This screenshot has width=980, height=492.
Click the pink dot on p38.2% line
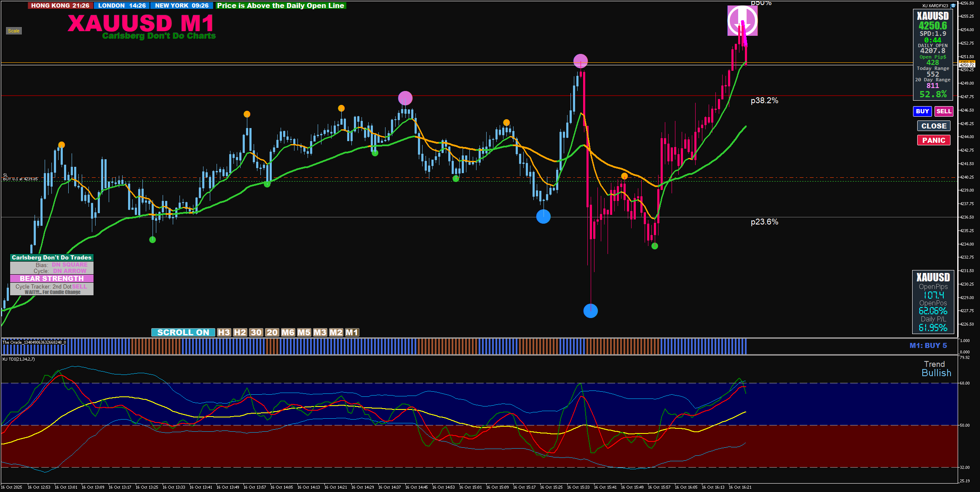(405, 98)
